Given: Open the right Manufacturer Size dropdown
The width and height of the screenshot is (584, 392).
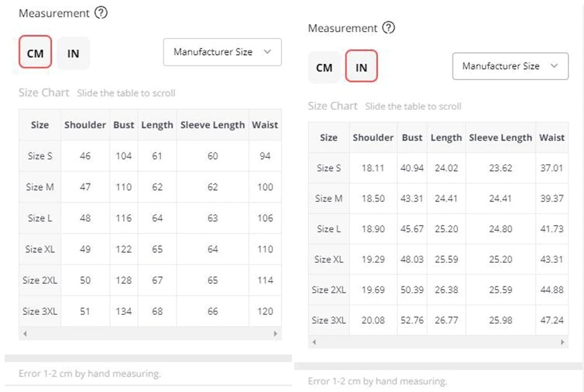Looking at the screenshot, I should pyautogui.click(x=510, y=66).
